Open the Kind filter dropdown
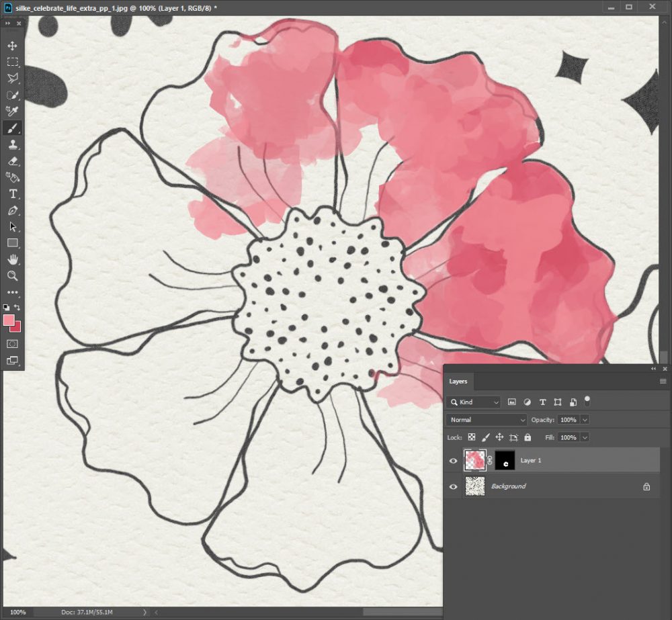The image size is (672, 620). click(x=473, y=402)
